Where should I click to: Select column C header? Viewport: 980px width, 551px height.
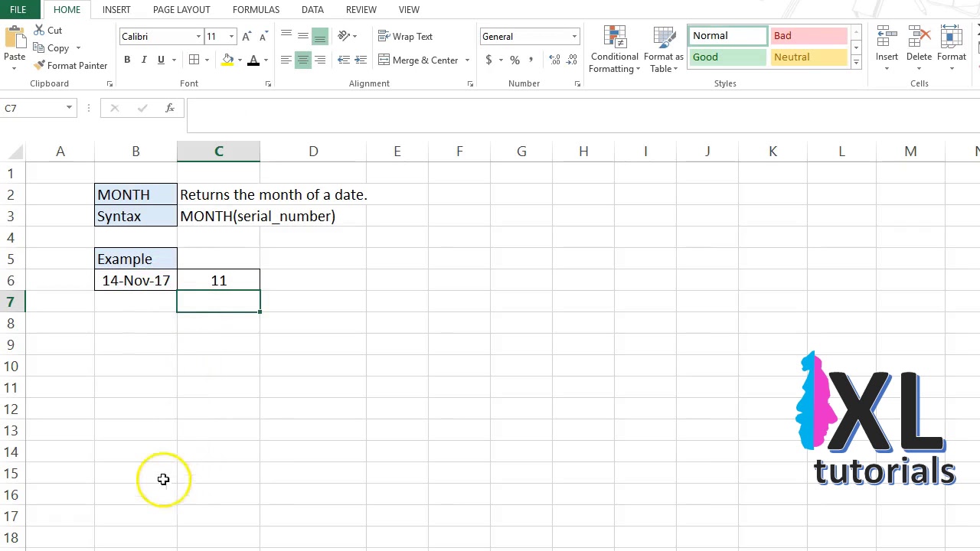point(218,152)
